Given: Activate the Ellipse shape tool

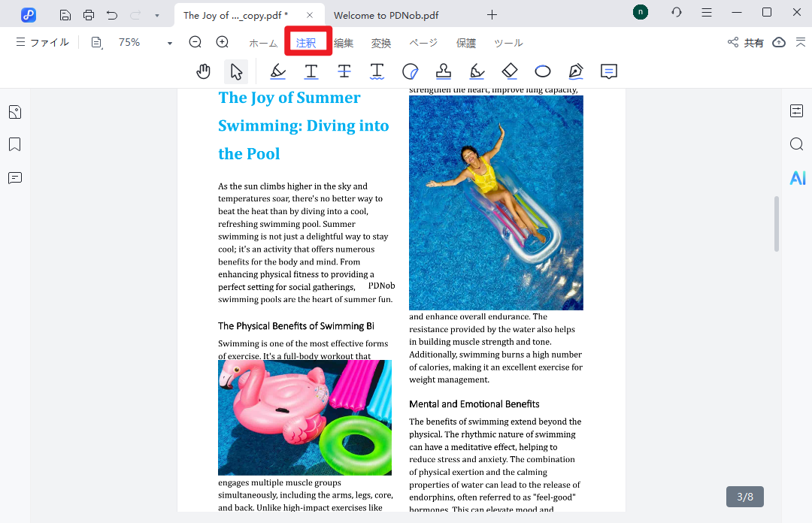Looking at the screenshot, I should coord(543,71).
